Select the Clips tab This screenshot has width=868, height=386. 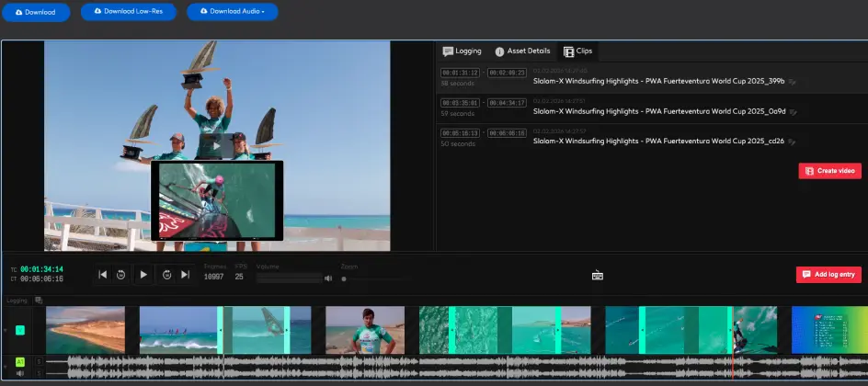pos(578,51)
